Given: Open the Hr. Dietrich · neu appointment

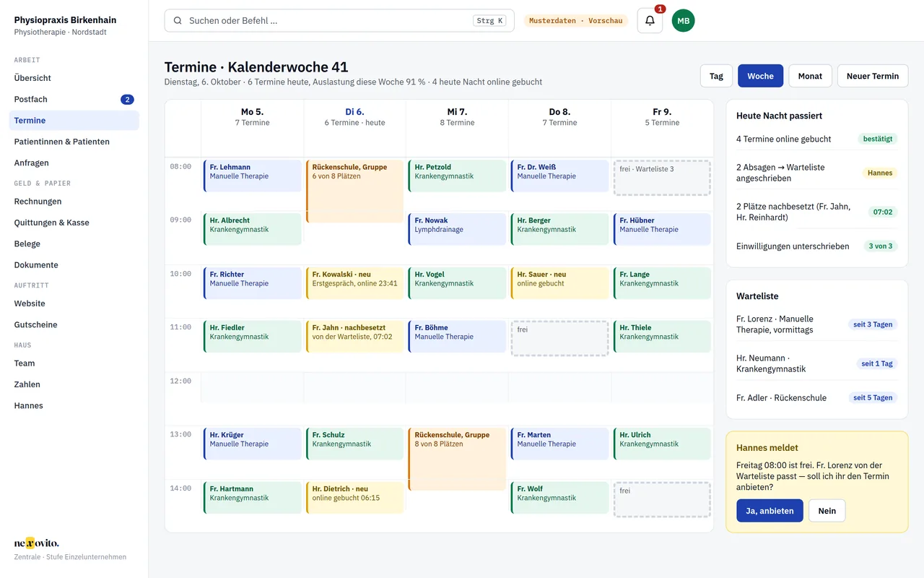Looking at the screenshot, I should click(x=354, y=498).
